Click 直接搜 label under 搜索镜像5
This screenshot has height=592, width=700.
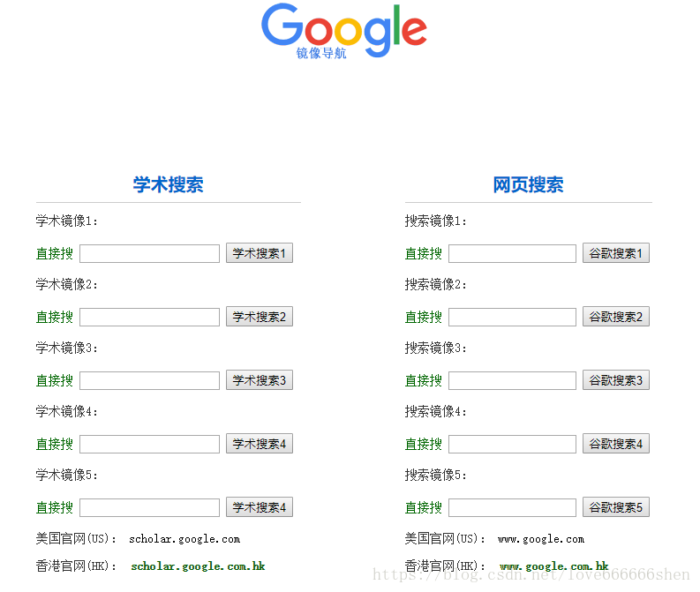click(423, 507)
